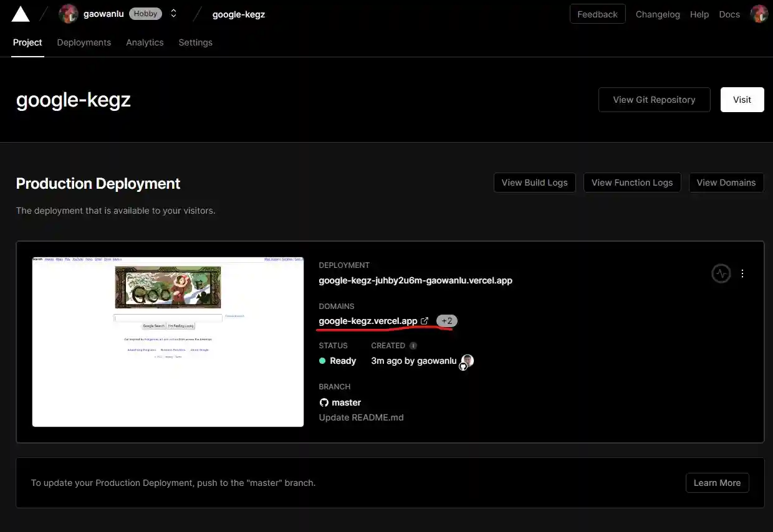773x532 pixels.
Task: Switch to the Deployments tab
Action: tap(84, 42)
